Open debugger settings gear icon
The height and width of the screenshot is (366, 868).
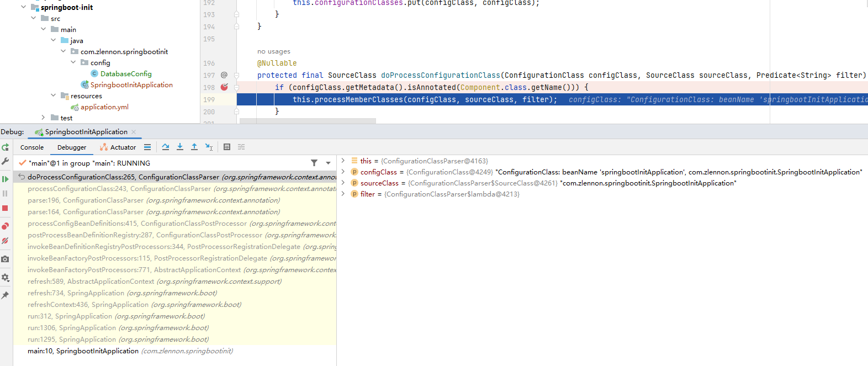(x=5, y=277)
